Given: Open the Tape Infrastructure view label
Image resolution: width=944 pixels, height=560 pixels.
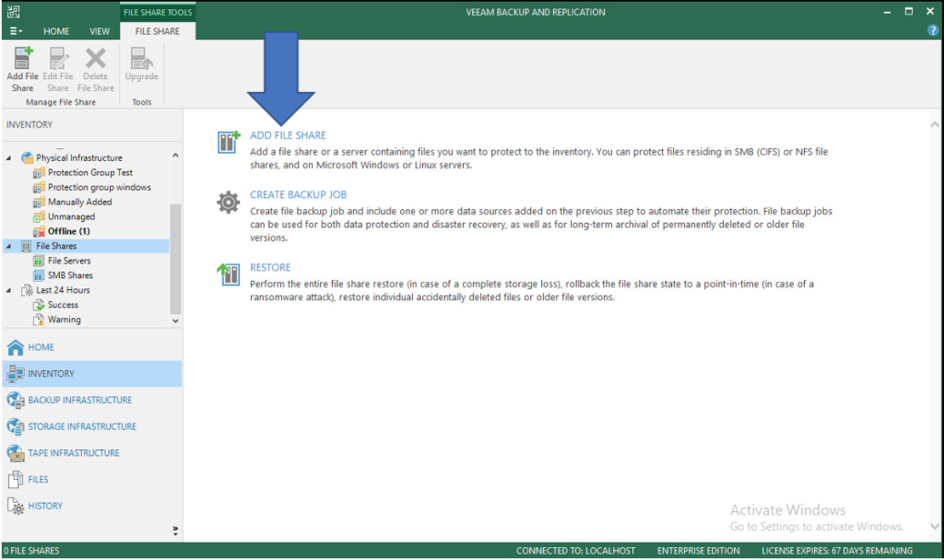Looking at the screenshot, I should pyautogui.click(x=74, y=453).
